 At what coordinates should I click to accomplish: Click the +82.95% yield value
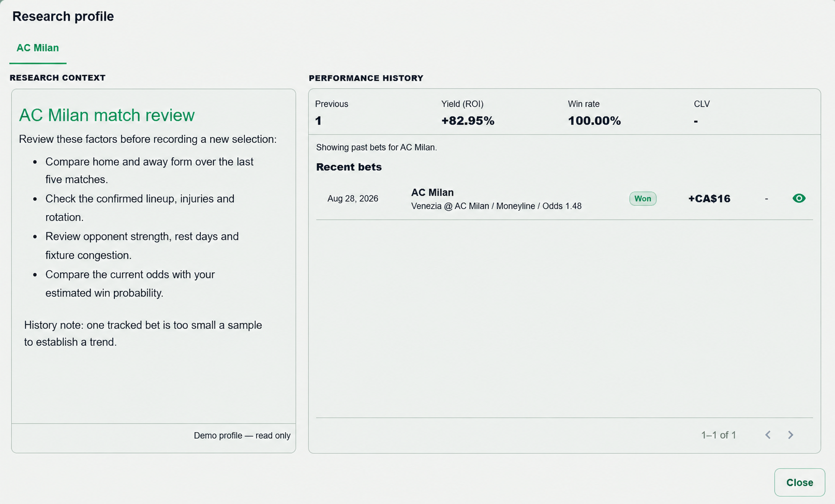(468, 121)
